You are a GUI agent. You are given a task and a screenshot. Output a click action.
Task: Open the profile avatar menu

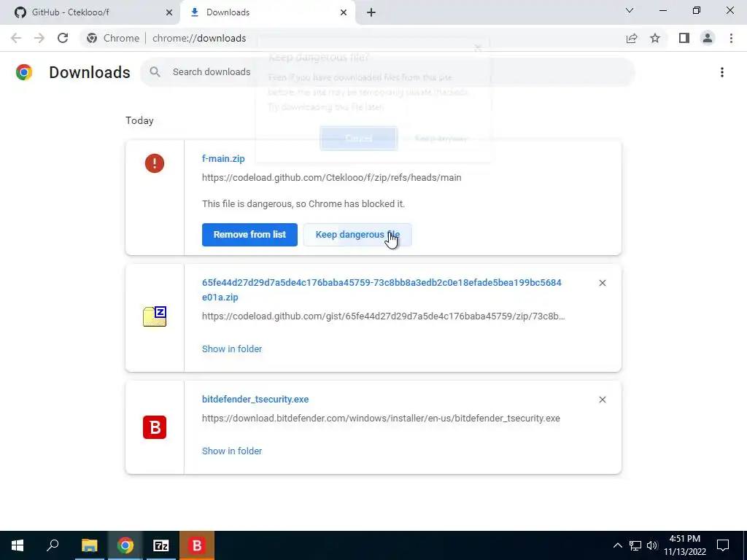(708, 38)
